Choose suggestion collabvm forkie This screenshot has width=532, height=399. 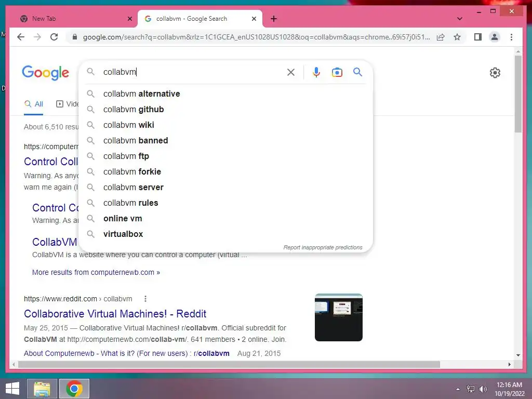pos(225,171)
